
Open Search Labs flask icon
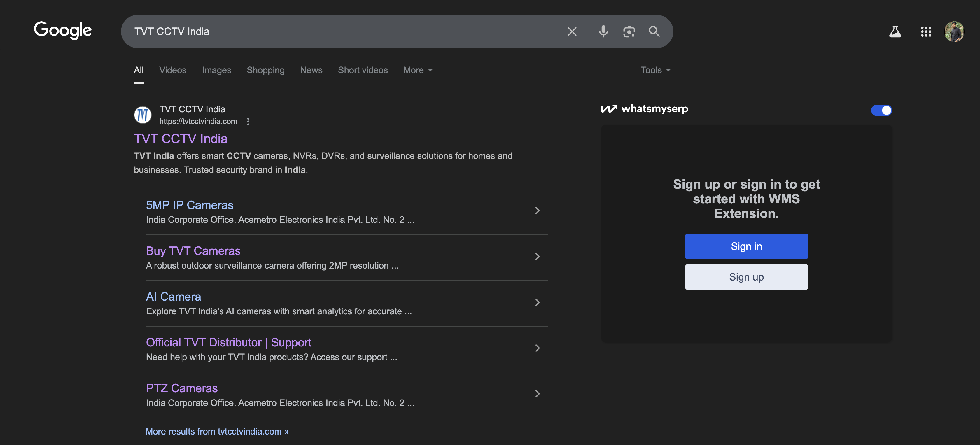tap(895, 31)
